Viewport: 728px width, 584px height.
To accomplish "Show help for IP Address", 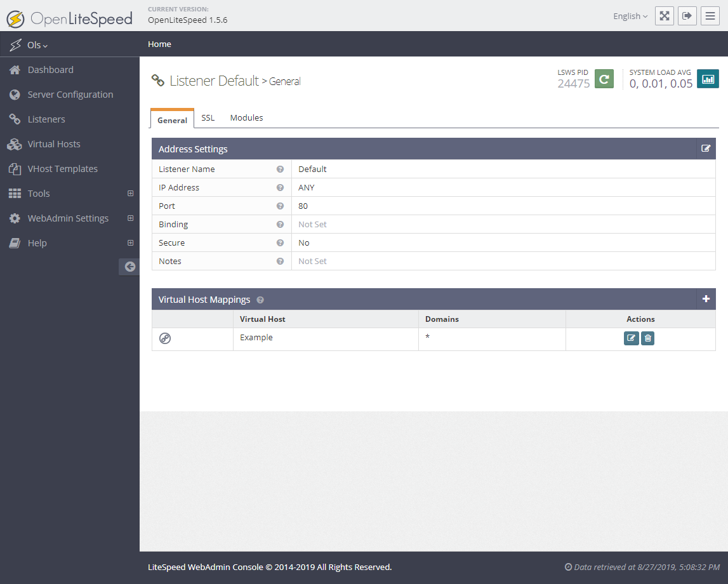I will [x=280, y=187].
